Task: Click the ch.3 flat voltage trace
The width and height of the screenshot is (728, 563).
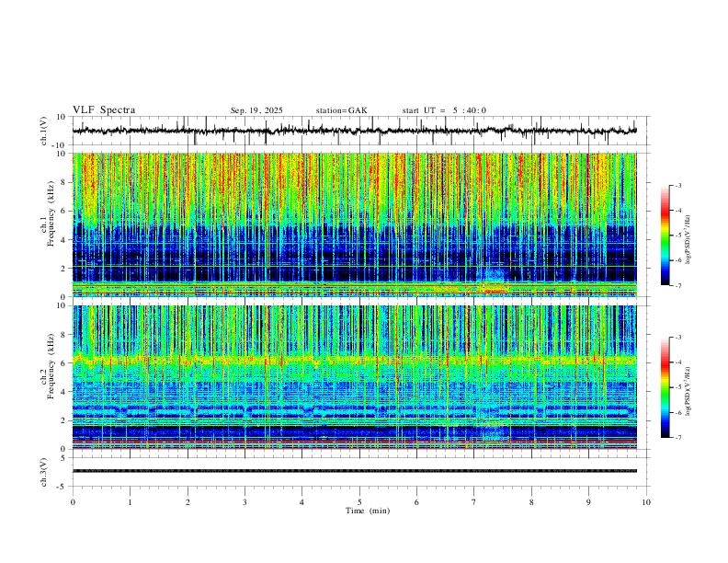Action: coord(354,471)
